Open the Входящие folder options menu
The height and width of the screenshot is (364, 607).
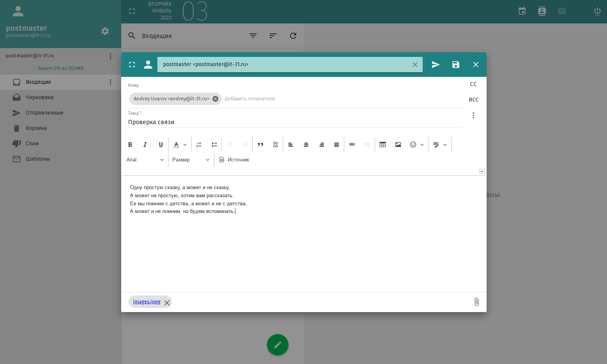coord(110,82)
